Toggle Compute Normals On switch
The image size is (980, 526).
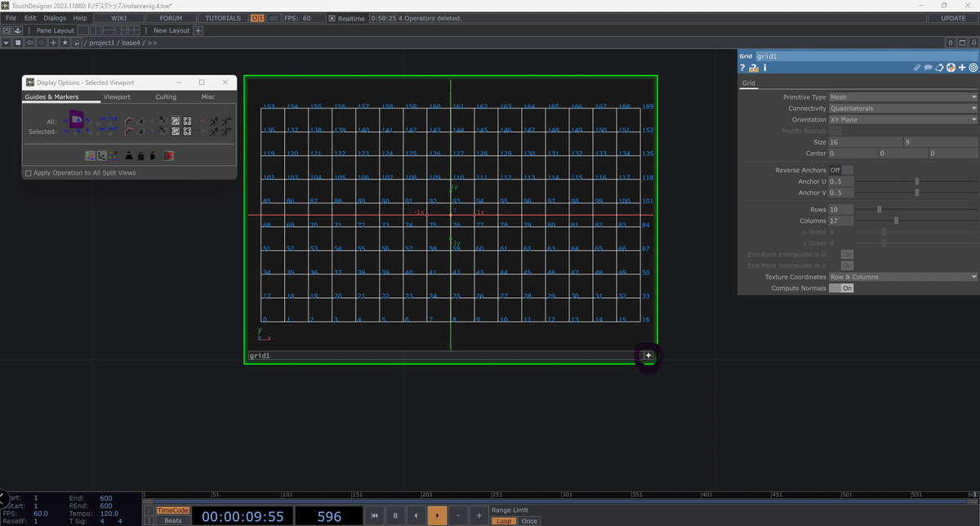point(841,288)
